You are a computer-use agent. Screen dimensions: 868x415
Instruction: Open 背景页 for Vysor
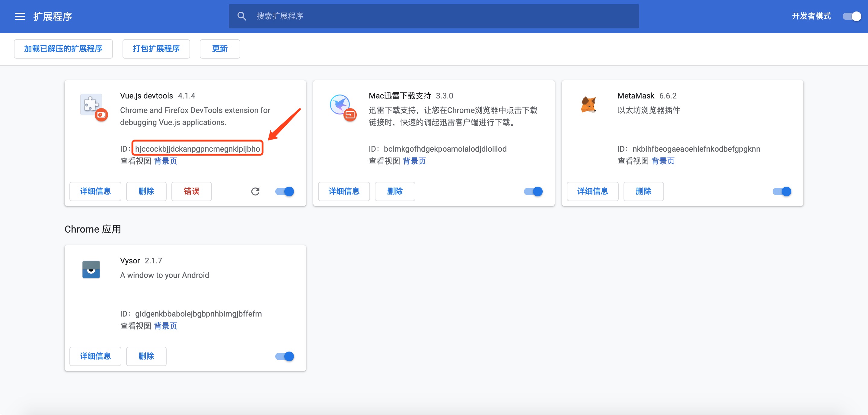[x=165, y=326]
